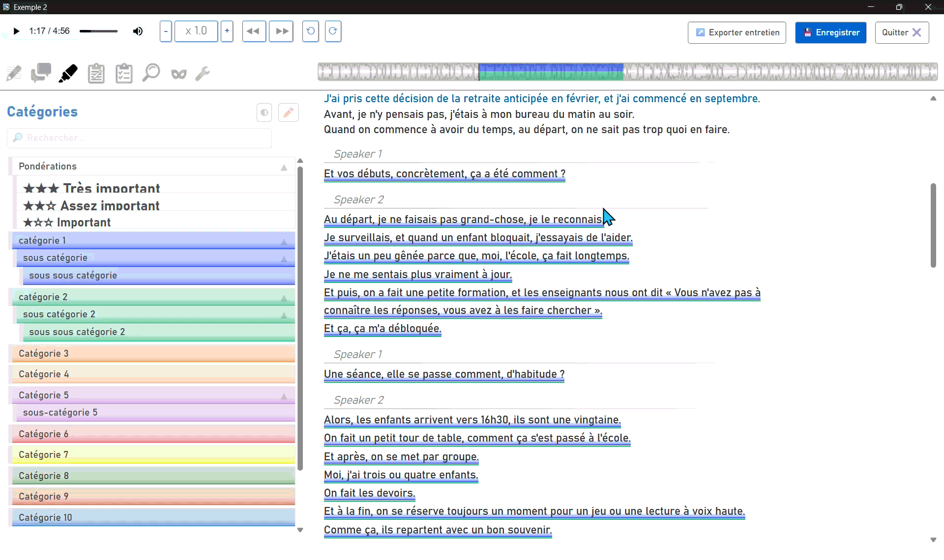Click the redo clockwise arrow
The height and width of the screenshot is (560, 944).
point(333,31)
